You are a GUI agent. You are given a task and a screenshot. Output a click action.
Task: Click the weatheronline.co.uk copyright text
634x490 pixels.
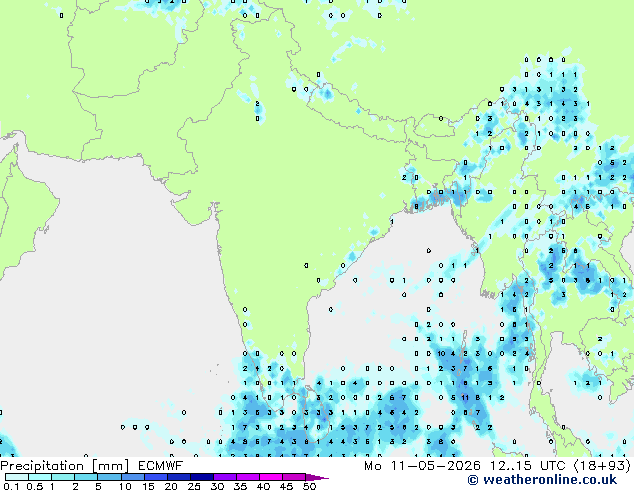coord(542,480)
